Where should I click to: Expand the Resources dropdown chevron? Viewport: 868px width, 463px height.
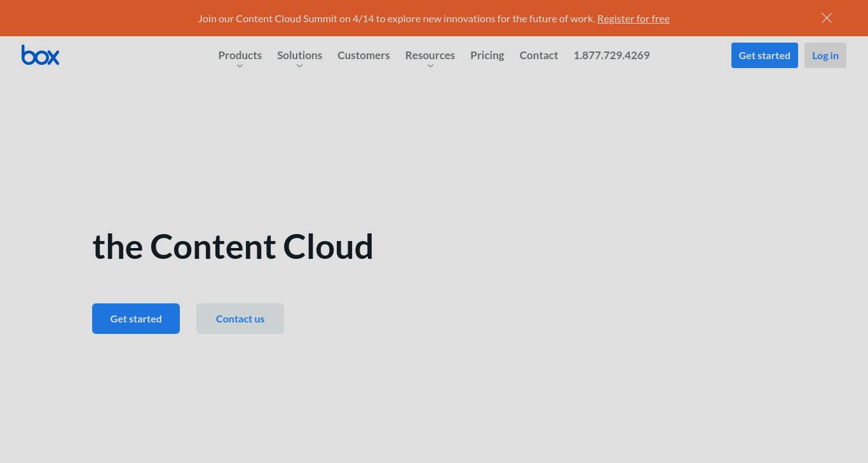tap(430, 66)
